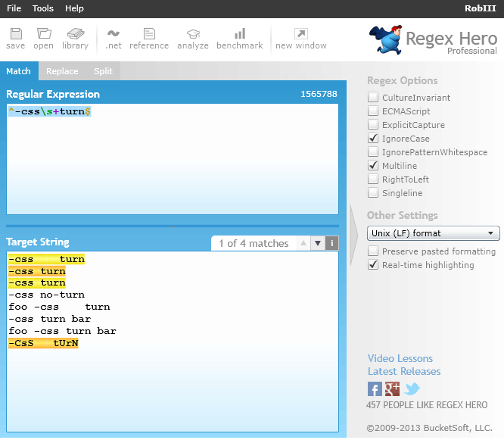
Task: Enable the ExplicitCapture option
Action: click(373, 124)
